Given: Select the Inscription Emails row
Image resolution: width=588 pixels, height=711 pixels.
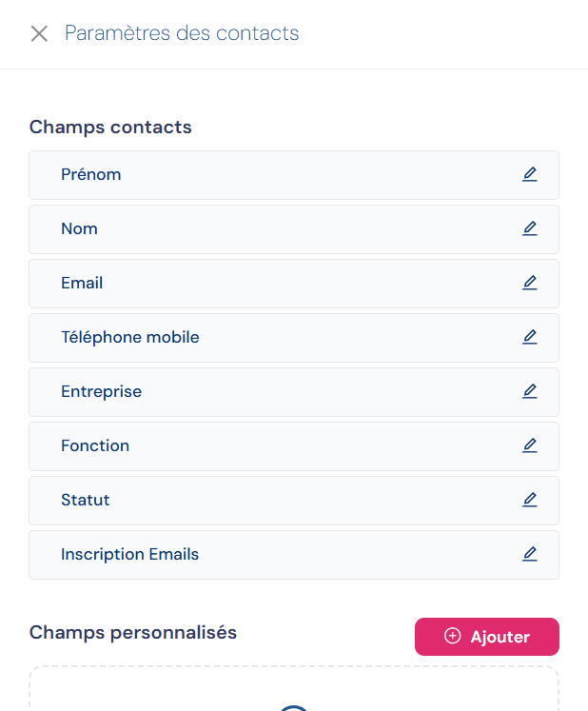Looking at the screenshot, I should 285,555.
